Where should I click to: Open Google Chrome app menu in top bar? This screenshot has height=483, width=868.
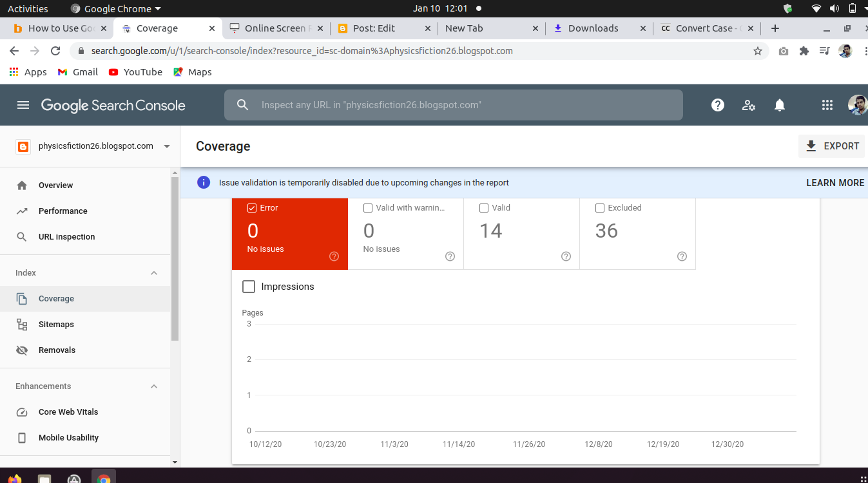point(116,8)
